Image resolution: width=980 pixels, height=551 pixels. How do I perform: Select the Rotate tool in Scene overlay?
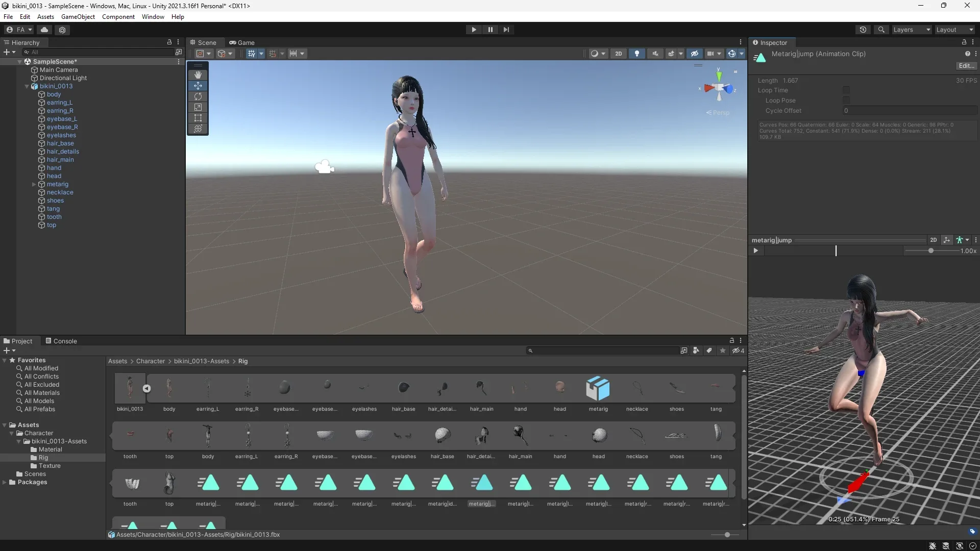tap(198, 96)
